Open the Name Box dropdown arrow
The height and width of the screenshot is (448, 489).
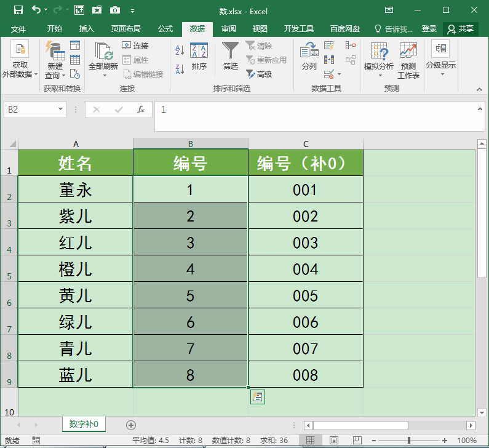point(60,109)
